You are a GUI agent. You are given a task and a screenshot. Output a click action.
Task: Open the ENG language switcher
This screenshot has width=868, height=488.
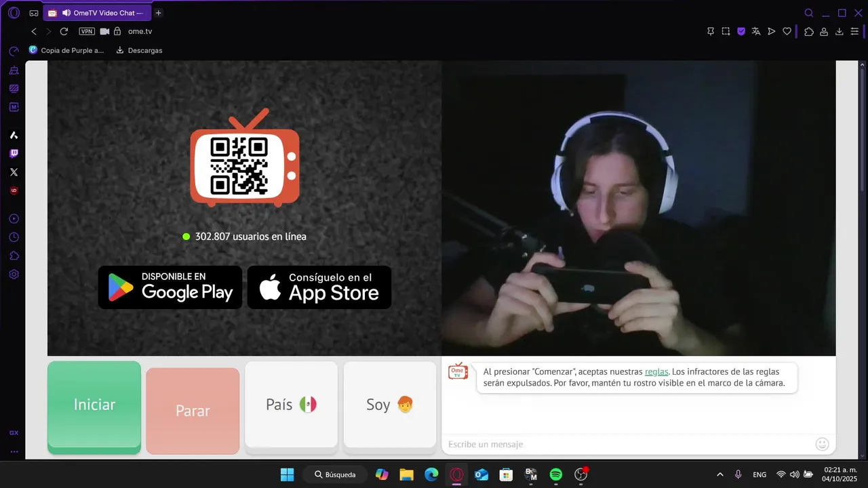point(759,474)
